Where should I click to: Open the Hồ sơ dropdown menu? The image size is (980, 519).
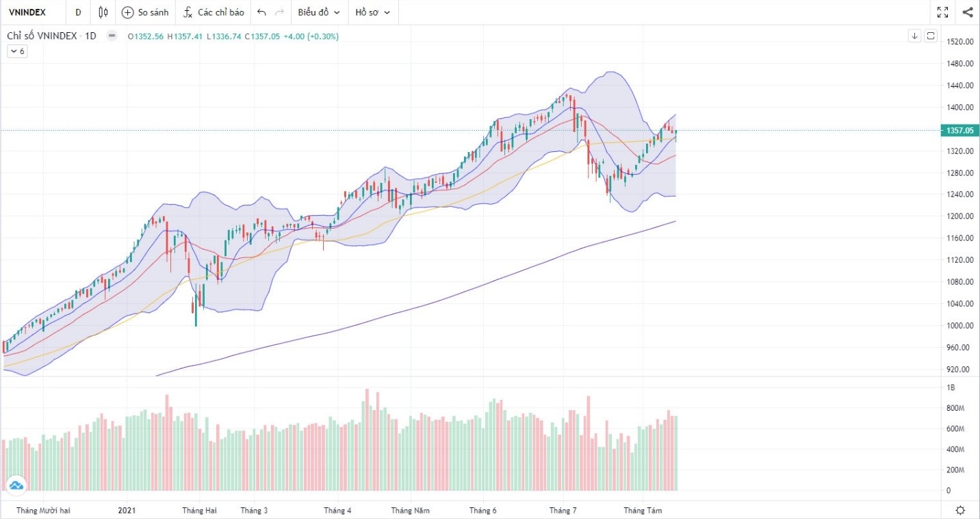click(x=372, y=12)
